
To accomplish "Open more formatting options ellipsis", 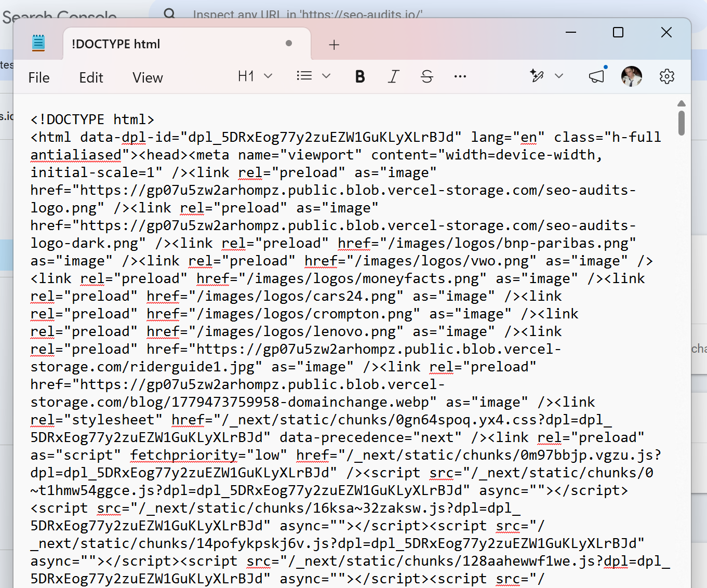I will [460, 77].
